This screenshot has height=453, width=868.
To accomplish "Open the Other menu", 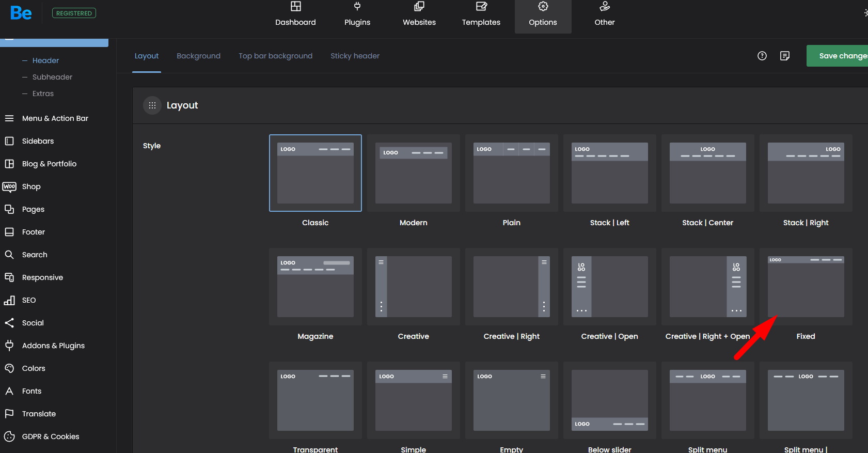I will click(x=605, y=15).
